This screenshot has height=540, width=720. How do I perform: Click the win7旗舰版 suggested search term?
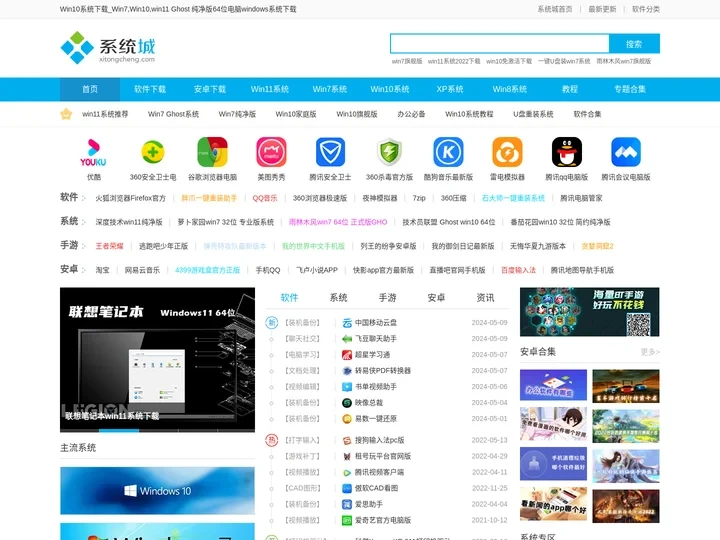point(407,61)
